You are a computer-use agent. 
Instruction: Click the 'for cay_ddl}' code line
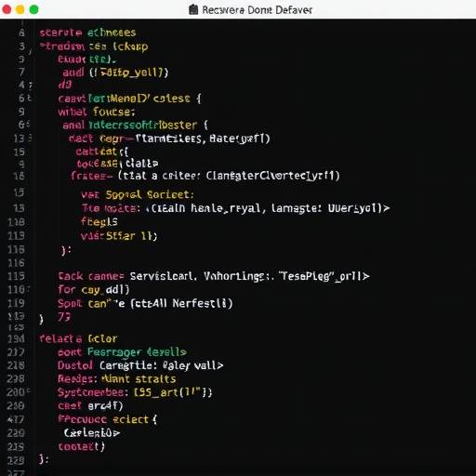pyautogui.click(x=94, y=290)
